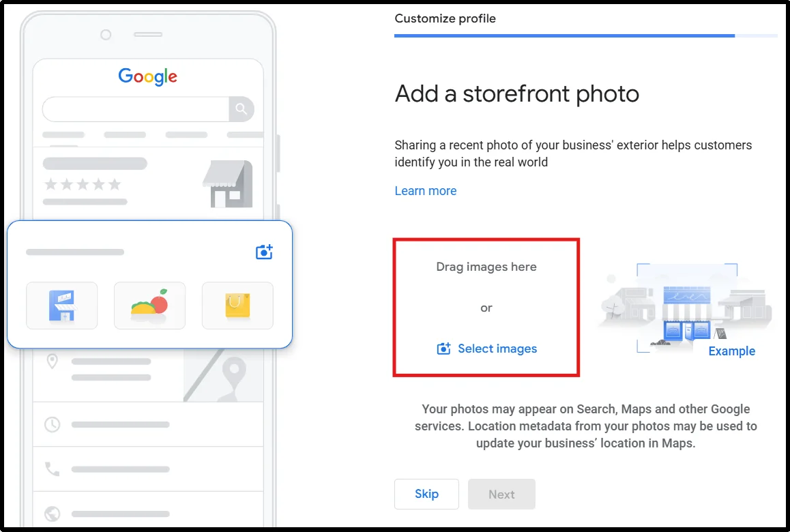Screen dimensions: 790x532
Task: Click the camera icon beside Select images
Action: click(443, 349)
